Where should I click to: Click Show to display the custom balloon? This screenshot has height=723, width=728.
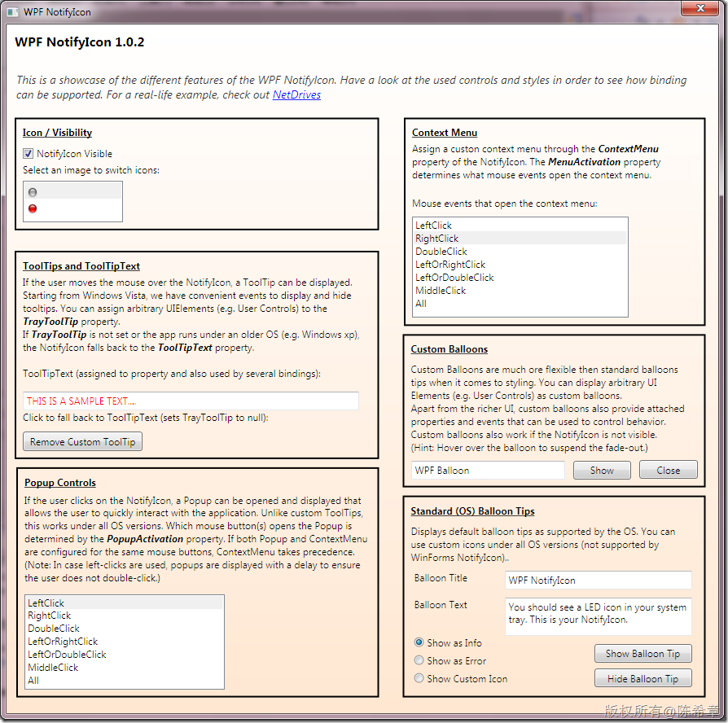point(602,471)
